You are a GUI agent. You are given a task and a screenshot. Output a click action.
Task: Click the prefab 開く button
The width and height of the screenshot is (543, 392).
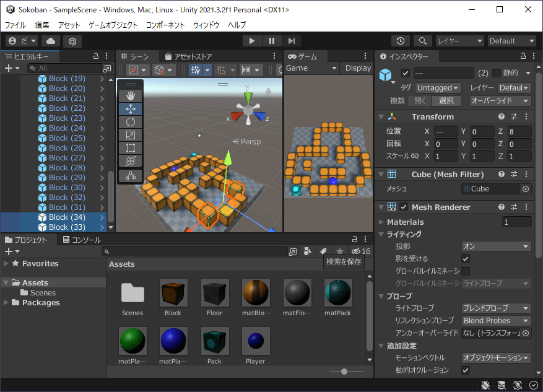(419, 101)
